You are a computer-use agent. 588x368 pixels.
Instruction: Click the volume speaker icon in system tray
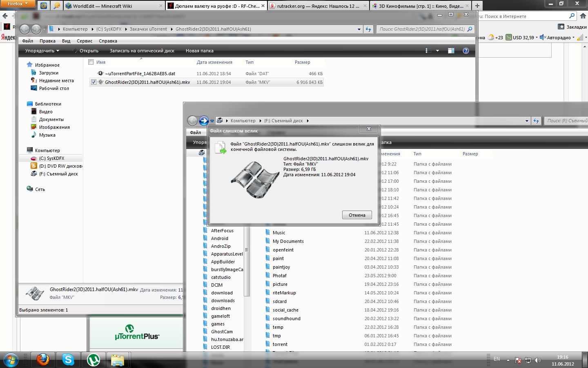click(x=538, y=360)
